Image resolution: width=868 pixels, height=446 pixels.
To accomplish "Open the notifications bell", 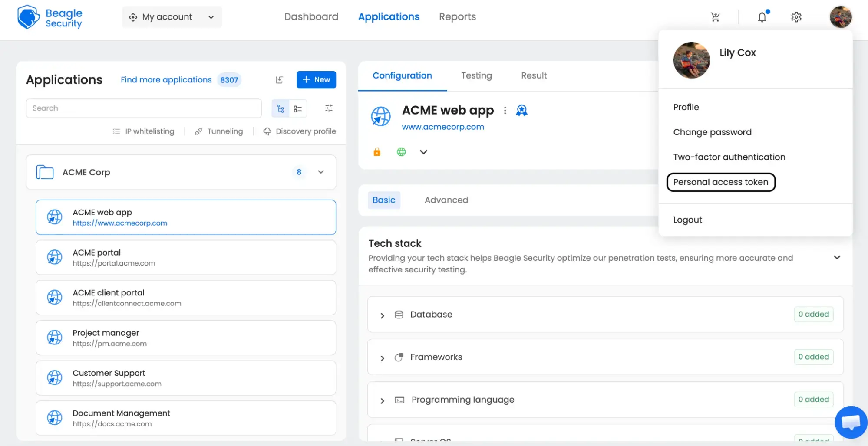I will [x=762, y=17].
